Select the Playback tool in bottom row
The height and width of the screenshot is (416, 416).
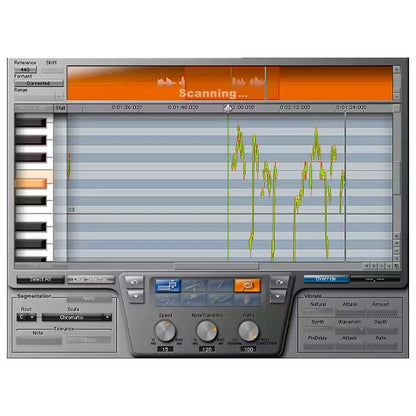(x=247, y=300)
